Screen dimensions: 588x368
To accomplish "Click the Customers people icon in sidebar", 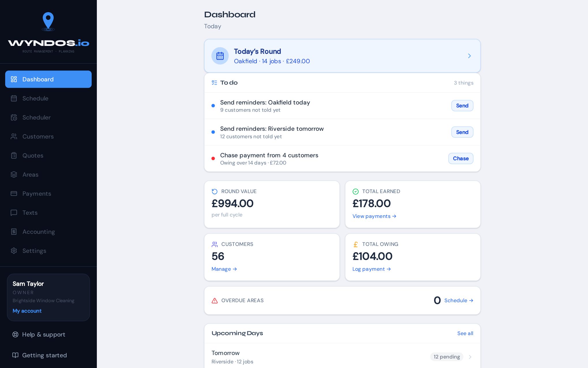I will coord(14,137).
